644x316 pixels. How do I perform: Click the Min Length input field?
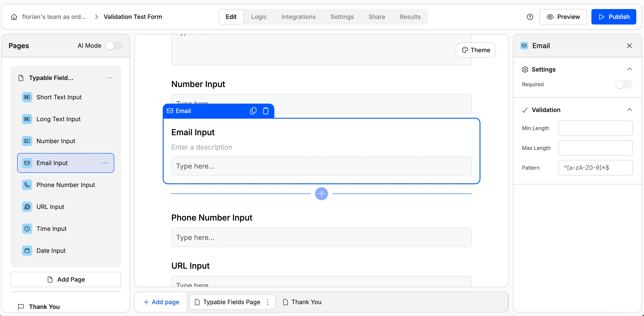595,128
